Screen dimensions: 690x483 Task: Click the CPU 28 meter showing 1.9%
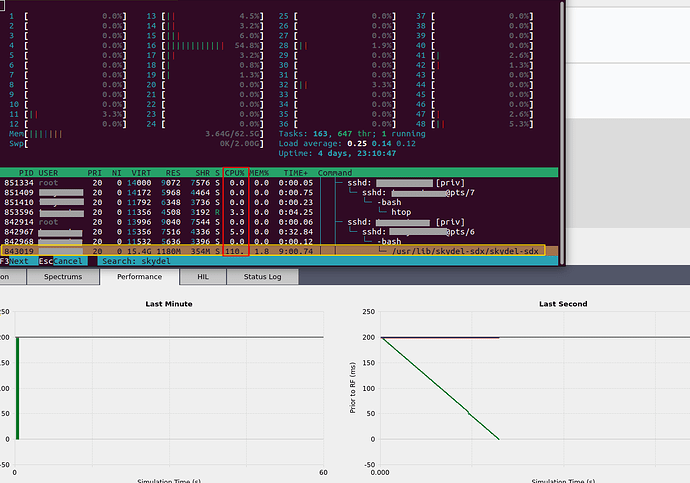tap(337, 46)
